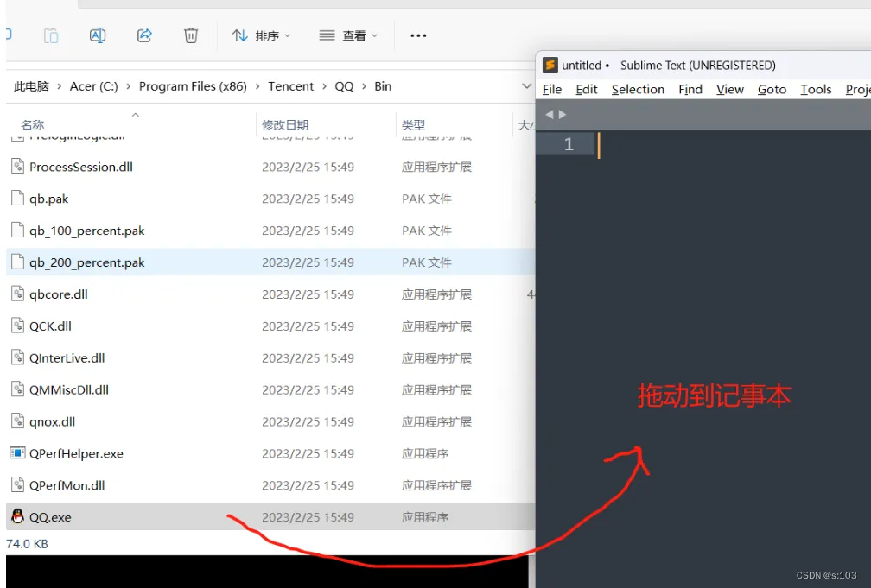This screenshot has height=588, width=871.
Task: Open the address bar chevron dropdown
Action: (x=527, y=86)
